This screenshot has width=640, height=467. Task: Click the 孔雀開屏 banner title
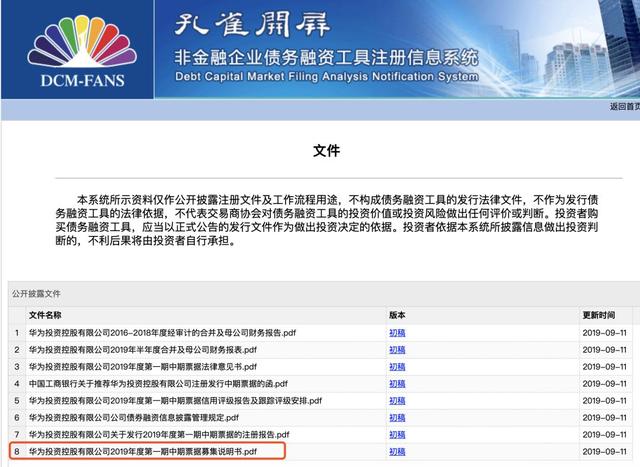click(252, 24)
